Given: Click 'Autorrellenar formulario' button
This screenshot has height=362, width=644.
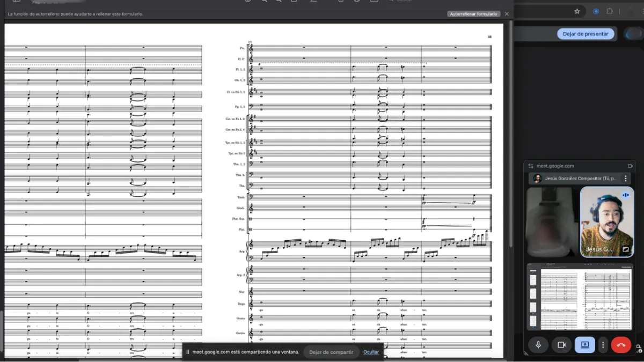Looking at the screenshot, I should (x=473, y=14).
